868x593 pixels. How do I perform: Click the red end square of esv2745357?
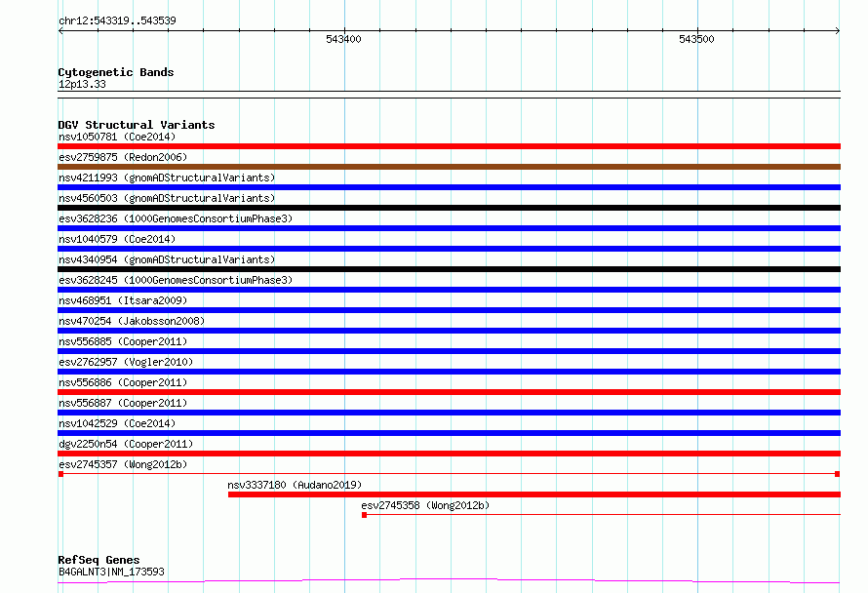[837, 474]
